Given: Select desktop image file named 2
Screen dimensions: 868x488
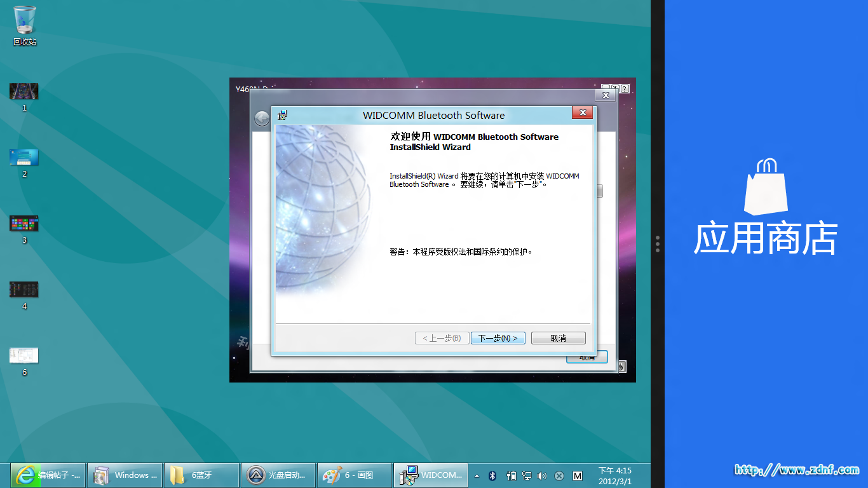Looking at the screenshot, I should click(24, 163).
